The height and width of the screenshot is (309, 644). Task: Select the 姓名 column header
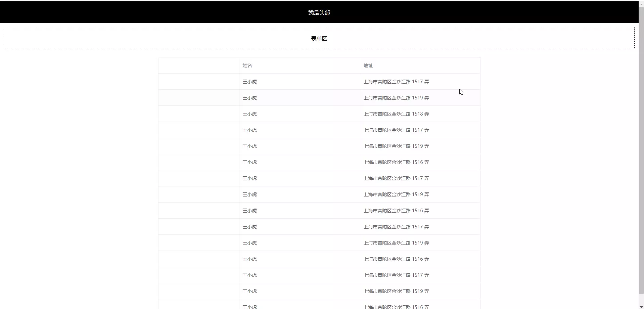point(247,65)
